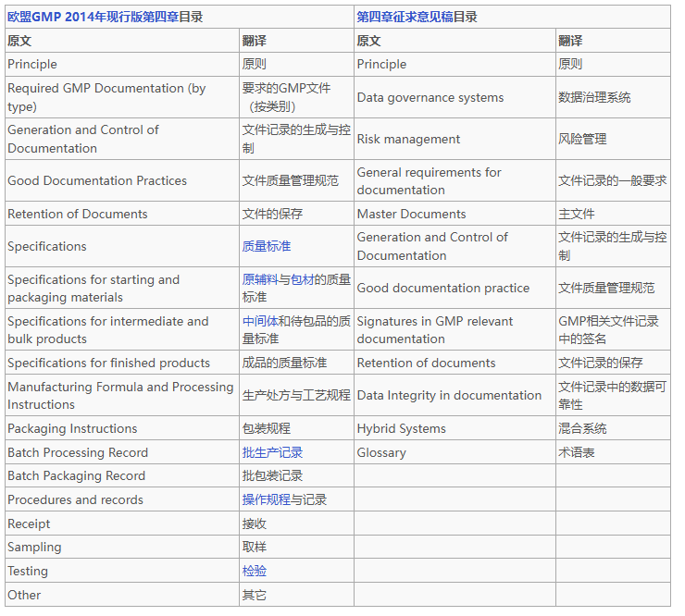Select 'Data Integrity in documentation' cell
The width and height of the screenshot is (685, 616).
(455, 396)
